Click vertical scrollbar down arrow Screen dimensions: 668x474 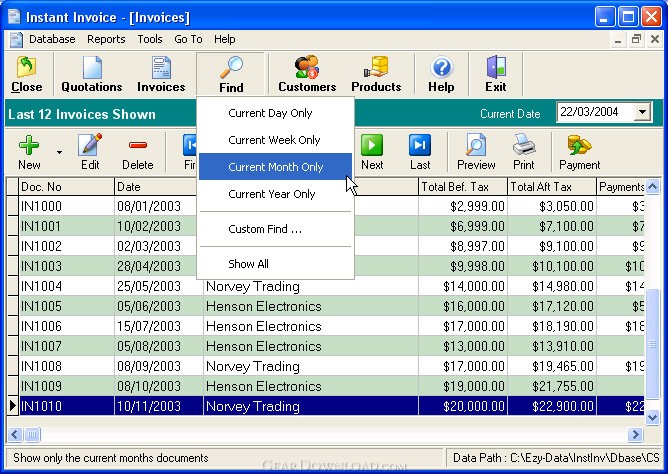pos(652,417)
